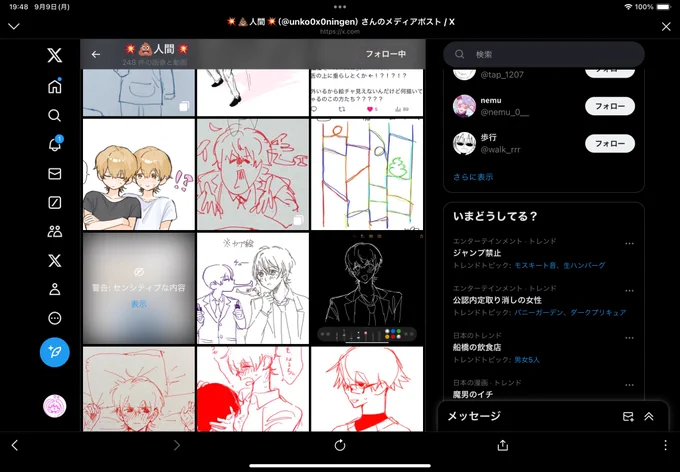Open options for 公認内定取り消しの女性 trend

click(629, 291)
